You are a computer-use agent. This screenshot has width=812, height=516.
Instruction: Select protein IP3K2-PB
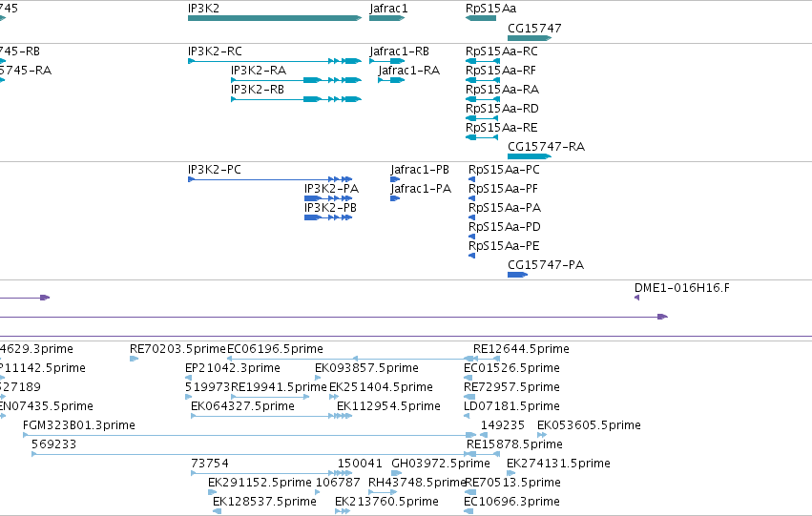coord(328,217)
